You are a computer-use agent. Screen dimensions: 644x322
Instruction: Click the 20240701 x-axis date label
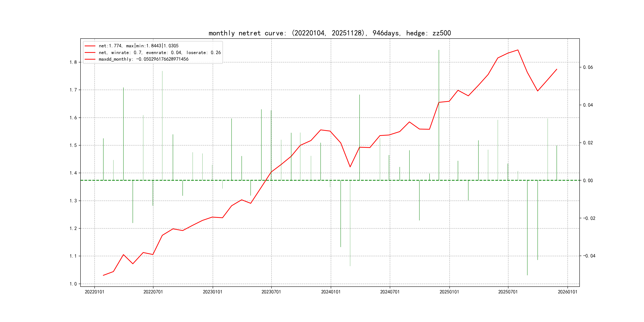(x=390, y=292)
